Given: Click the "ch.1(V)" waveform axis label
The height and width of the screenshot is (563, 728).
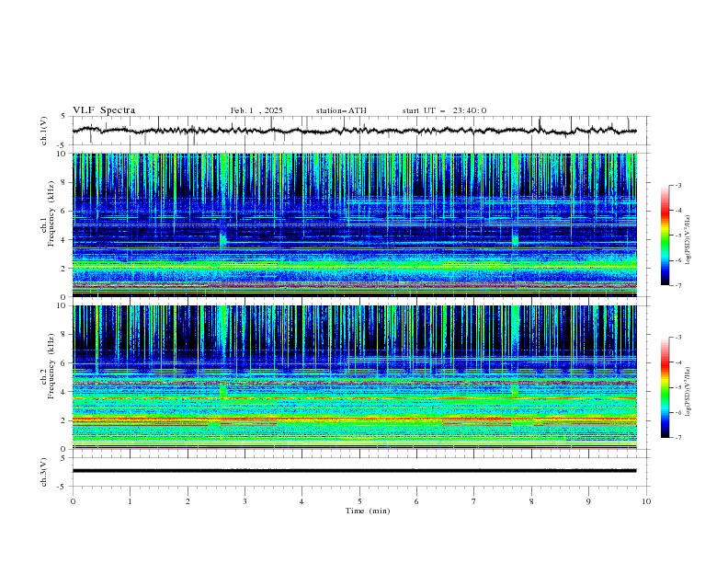Looking at the screenshot, I should 44,131.
